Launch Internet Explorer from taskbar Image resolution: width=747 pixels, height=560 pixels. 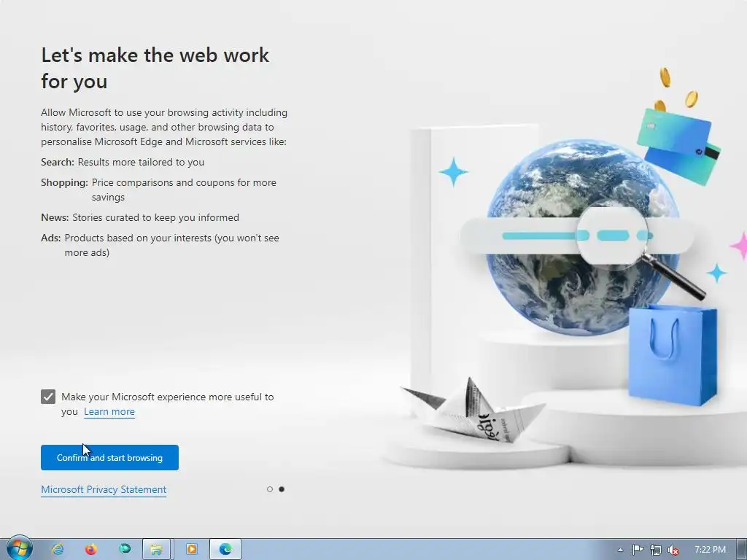pos(58,549)
